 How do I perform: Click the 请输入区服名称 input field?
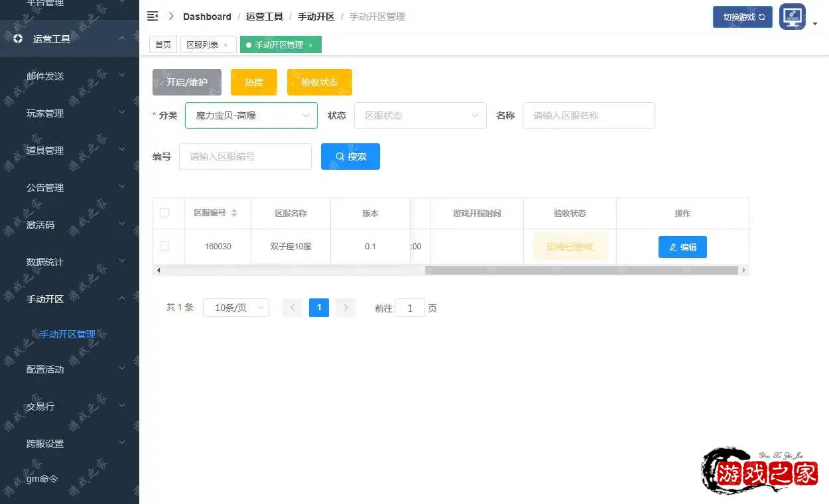pyautogui.click(x=588, y=115)
